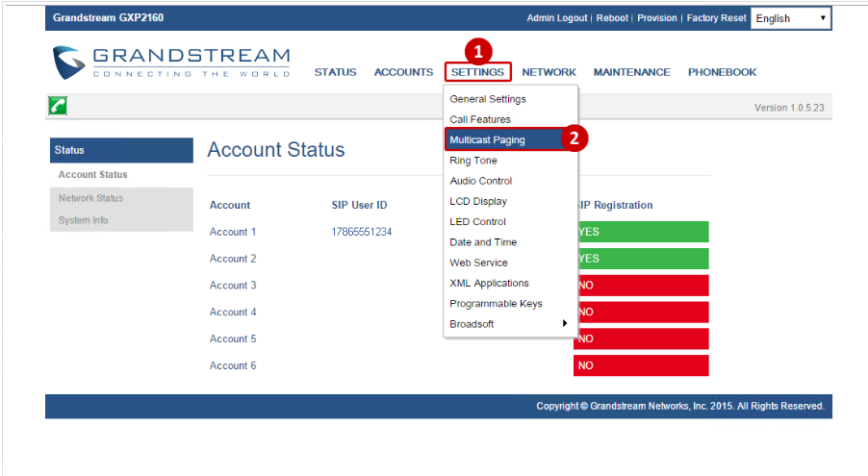868x476 pixels.
Task: Select Account Status in the sidebar
Action: tap(93, 175)
